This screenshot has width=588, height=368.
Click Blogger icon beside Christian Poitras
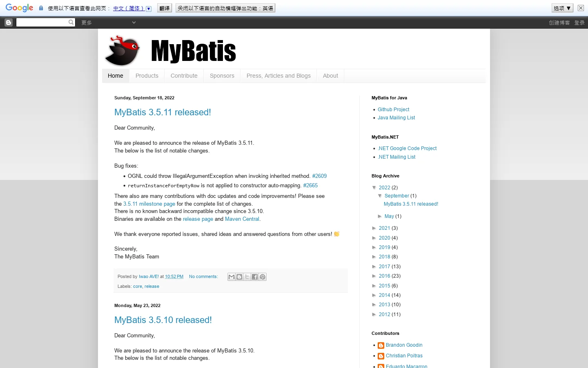(381, 356)
